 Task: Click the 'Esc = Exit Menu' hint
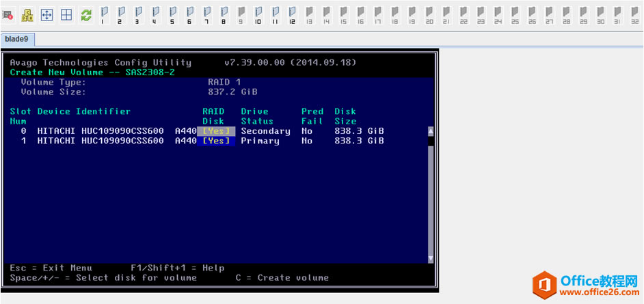[51, 268]
